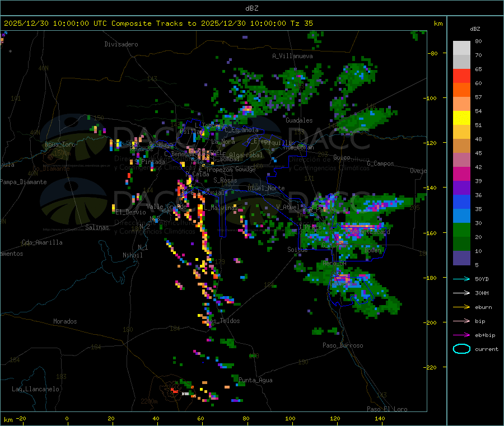Select the 60-65 dBZ red swatch
This screenshot has height=426, width=504.
point(461,76)
